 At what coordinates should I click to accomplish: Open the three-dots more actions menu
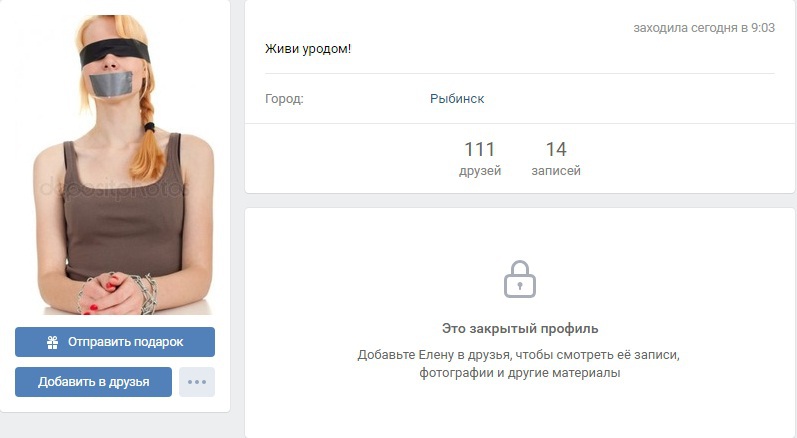click(x=197, y=382)
